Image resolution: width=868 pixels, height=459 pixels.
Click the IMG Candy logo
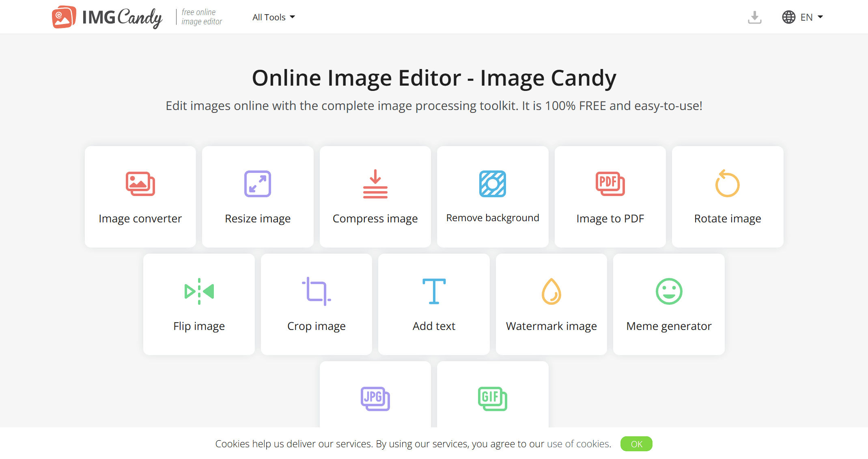point(107,17)
